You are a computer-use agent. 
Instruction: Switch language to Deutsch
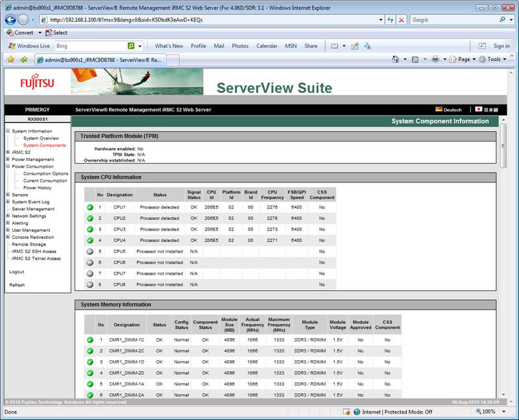click(448, 110)
